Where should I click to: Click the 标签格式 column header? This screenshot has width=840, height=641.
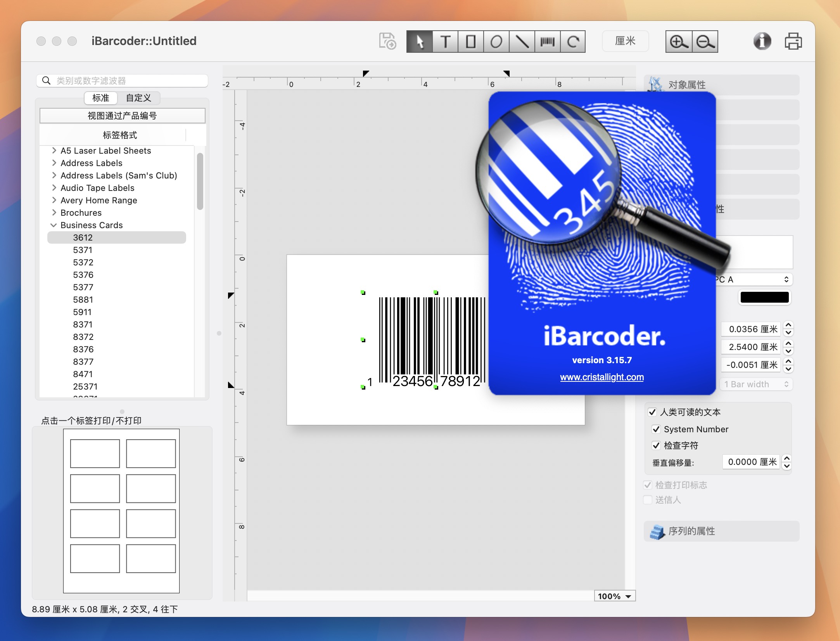click(x=120, y=135)
